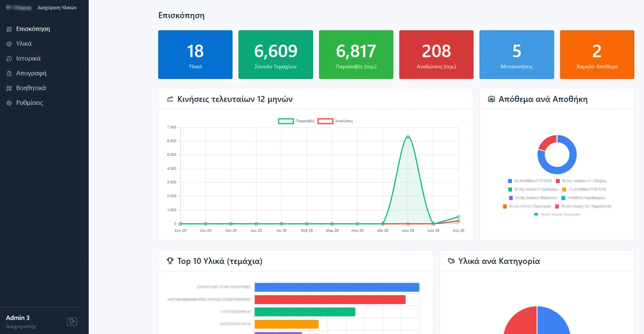Click the Σεπ 25 x-axis label
Screen dimensions: 644x334
pos(180,231)
